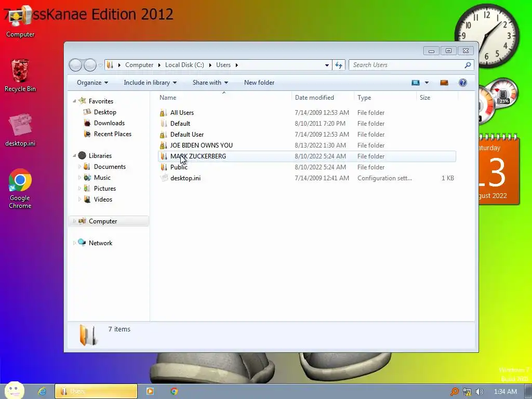Click the search magnifier icon
532x399 pixels.
tap(468, 65)
